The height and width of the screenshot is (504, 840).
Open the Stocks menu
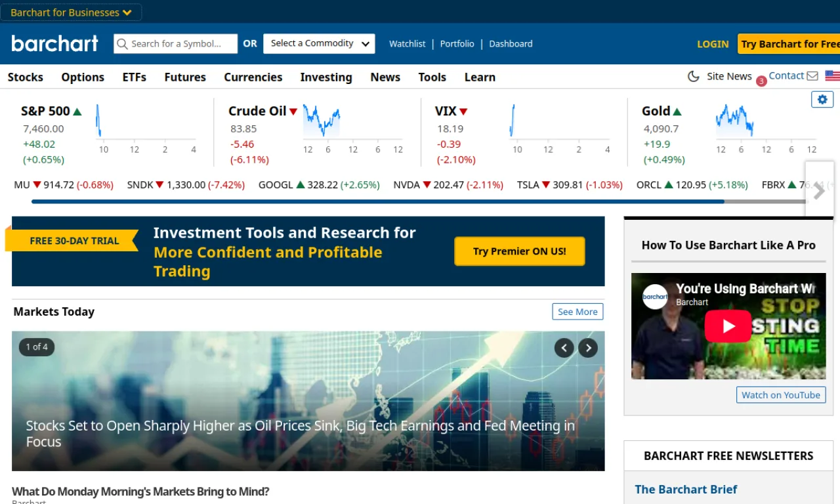tap(26, 77)
